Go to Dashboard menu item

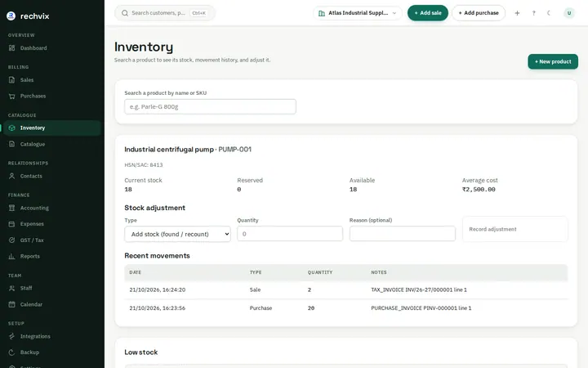pyautogui.click(x=51, y=48)
